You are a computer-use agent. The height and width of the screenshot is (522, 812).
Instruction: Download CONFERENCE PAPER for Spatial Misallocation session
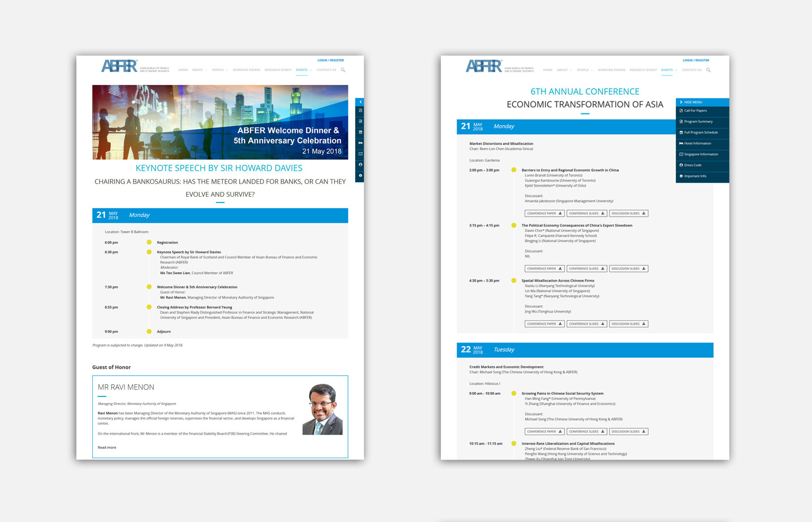tap(544, 324)
